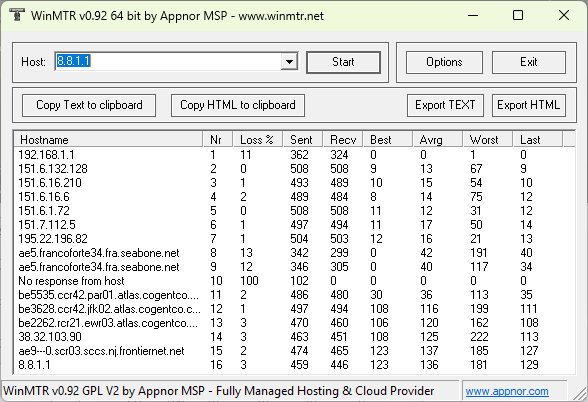Click Export TEXT button
Screen dimensions: 588x402
tap(445, 105)
